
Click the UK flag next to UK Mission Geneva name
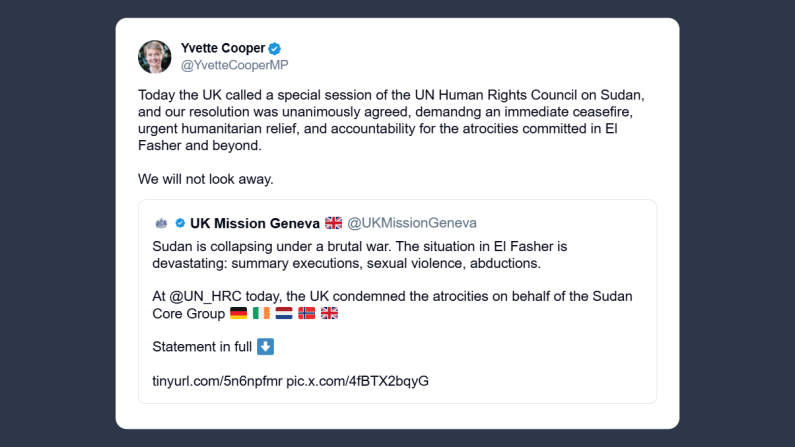tap(334, 223)
